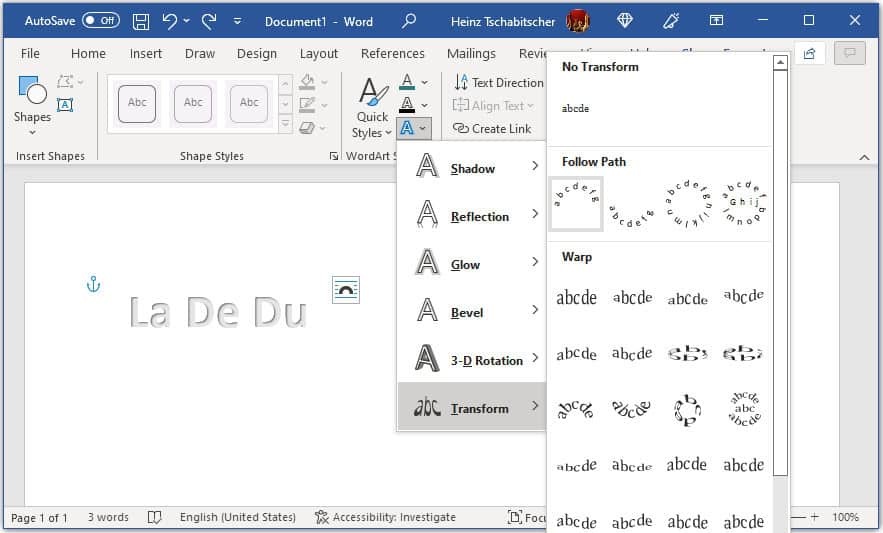The width and height of the screenshot is (883, 533).
Task: Open the Reflection submenu
Action: click(x=472, y=216)
